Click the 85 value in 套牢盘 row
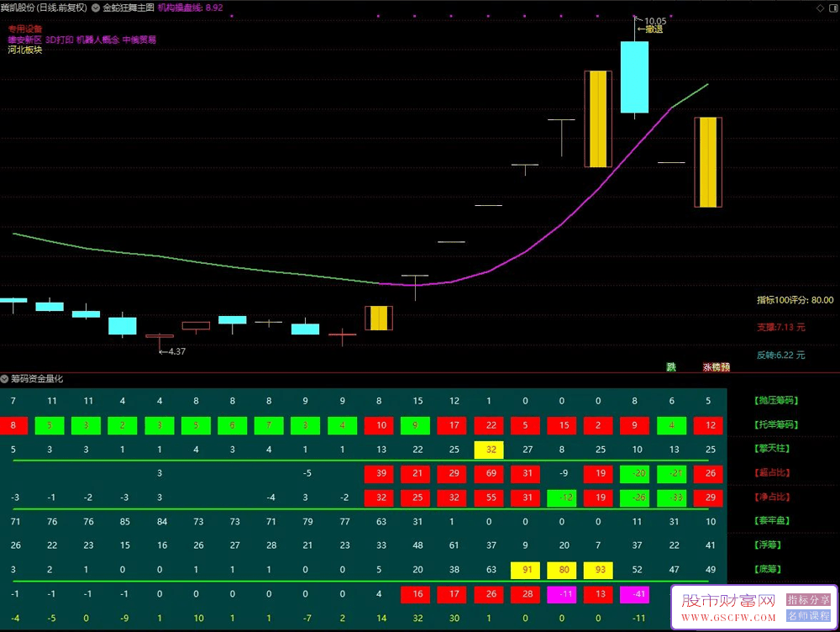Image resolution: width=840 pixels, height=632 pixels. point(125,522)
